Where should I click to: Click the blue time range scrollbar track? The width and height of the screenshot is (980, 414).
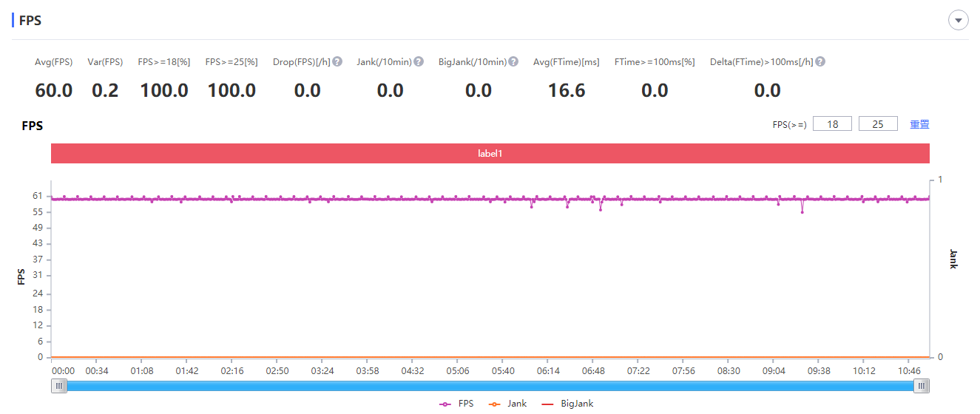coord(490,386)
